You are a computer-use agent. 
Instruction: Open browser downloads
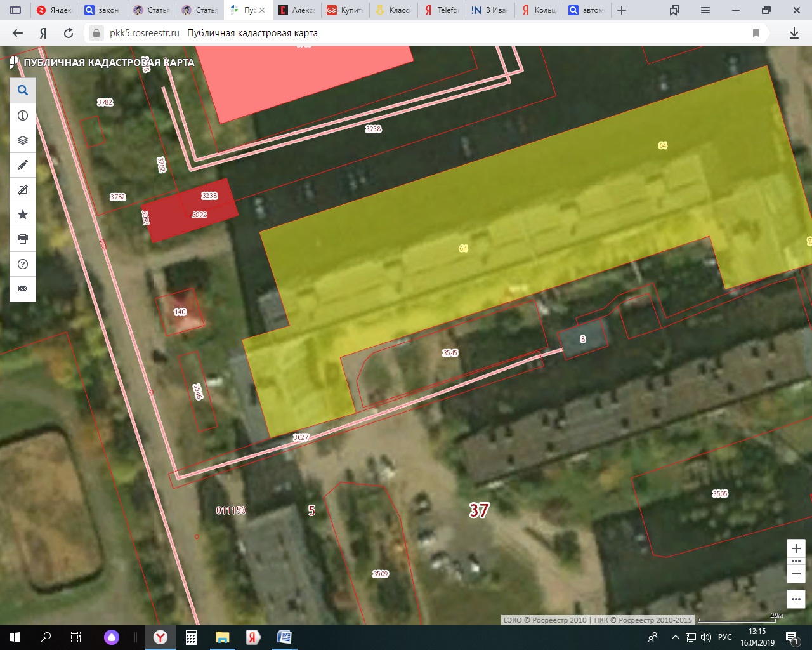[794, 33]
